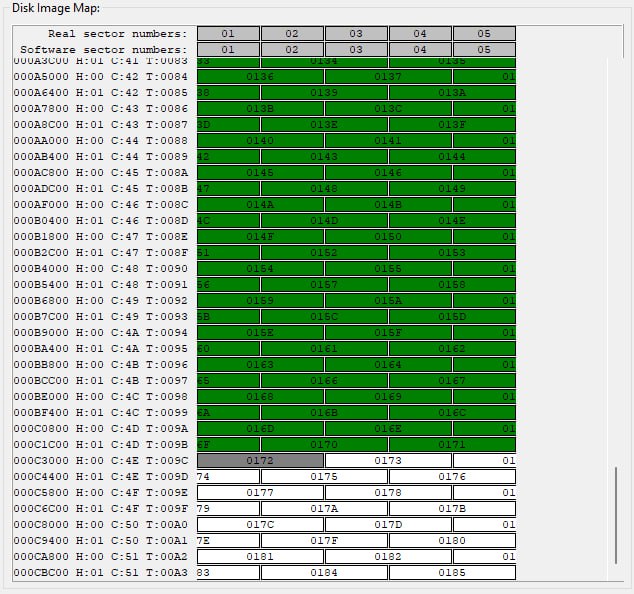Click Real sector number 01 header

[x=228, y=34]
